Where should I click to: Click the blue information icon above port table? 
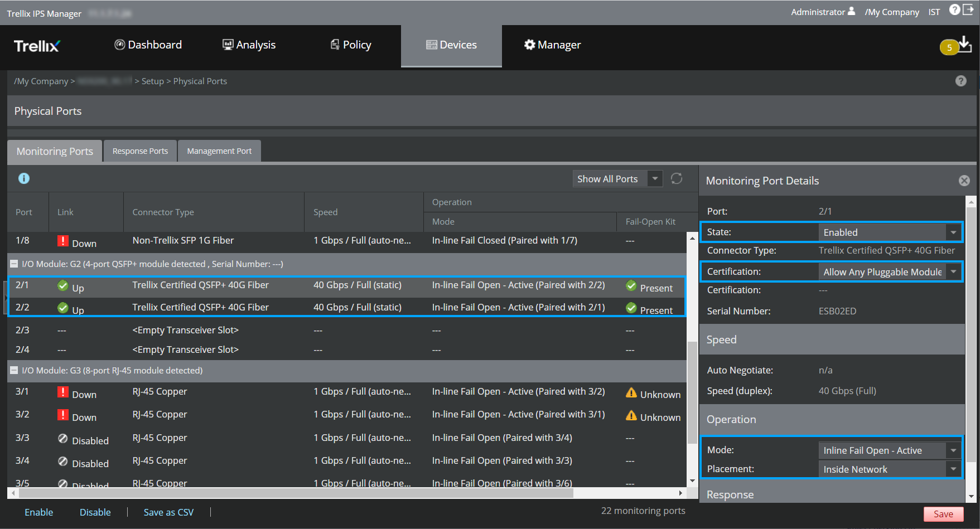(24, 178)
